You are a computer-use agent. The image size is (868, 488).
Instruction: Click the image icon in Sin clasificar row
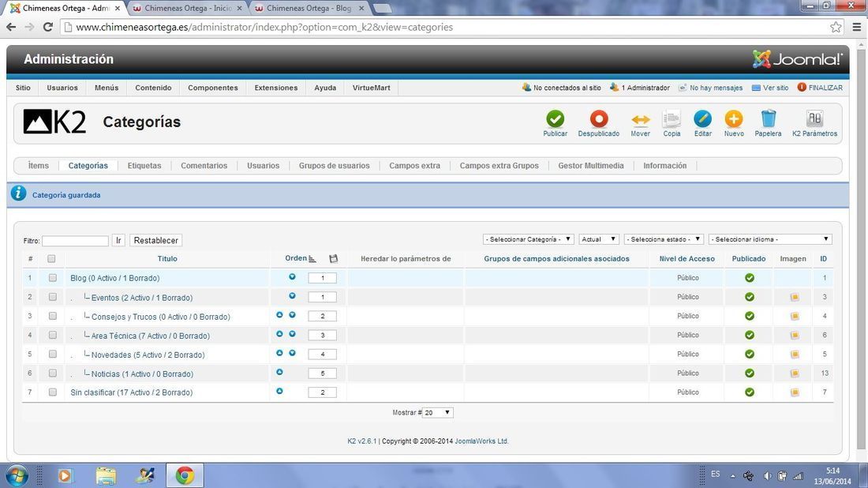click(x=795, y=392)
